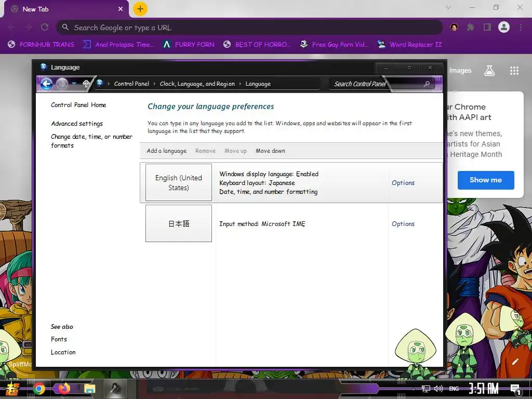Reload the Chrome page

tap(45, 27)
